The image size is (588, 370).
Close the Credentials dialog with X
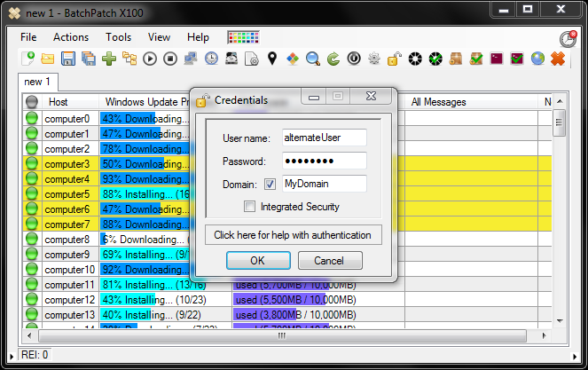371,97
